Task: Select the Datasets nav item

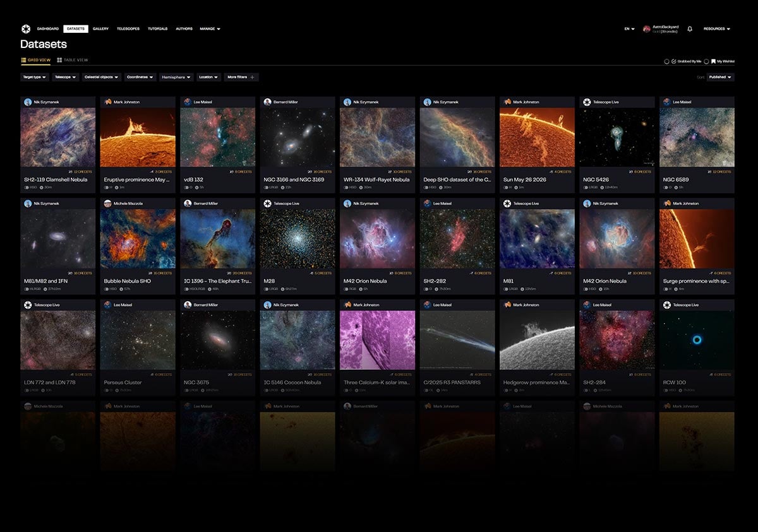Action: click(x=76, y=28)
